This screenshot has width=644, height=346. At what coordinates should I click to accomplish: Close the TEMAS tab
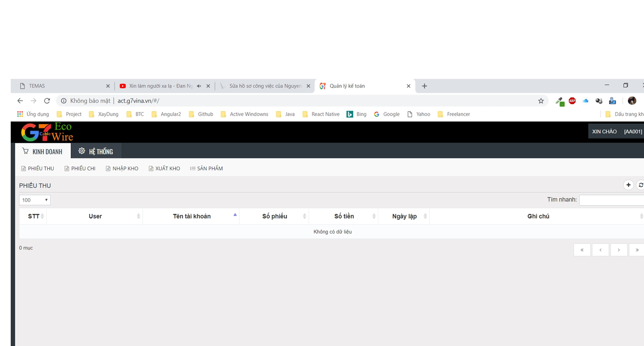click(108, 86)
